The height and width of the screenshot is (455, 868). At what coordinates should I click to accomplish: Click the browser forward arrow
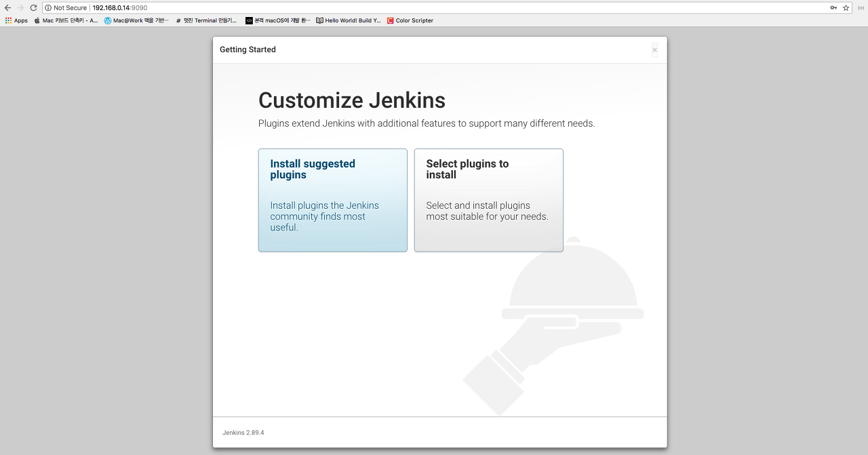[x=20, y=7]
